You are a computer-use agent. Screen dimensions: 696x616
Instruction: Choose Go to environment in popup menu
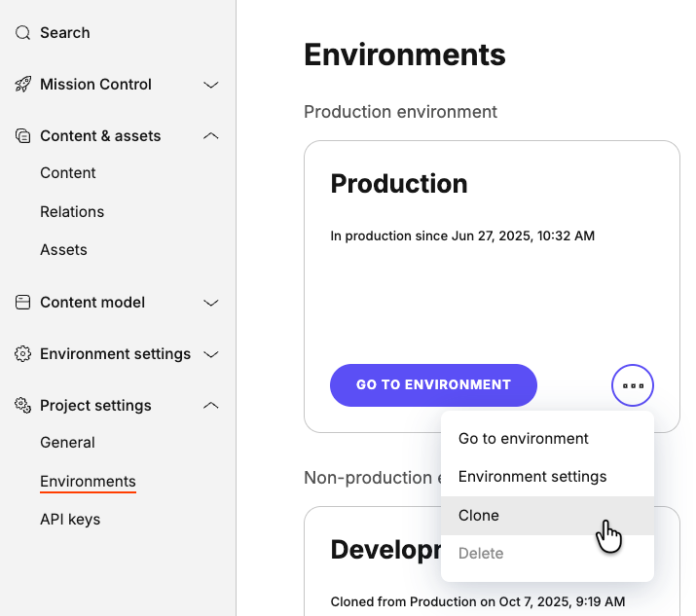(x=547, y=439)
